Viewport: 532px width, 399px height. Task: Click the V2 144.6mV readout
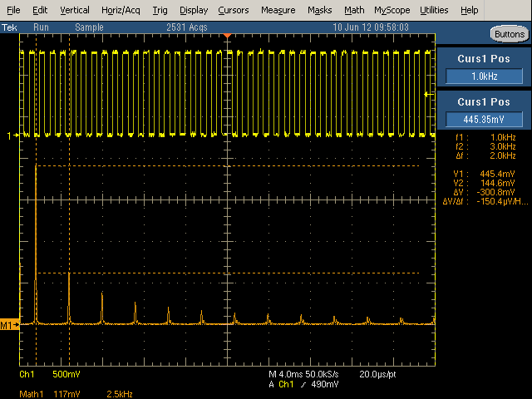[484, 183]
